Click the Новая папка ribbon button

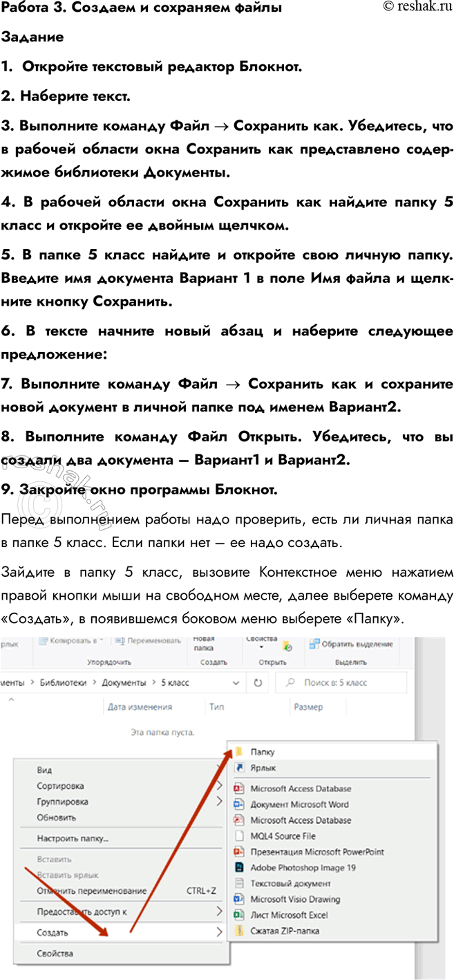pos(204,644)
